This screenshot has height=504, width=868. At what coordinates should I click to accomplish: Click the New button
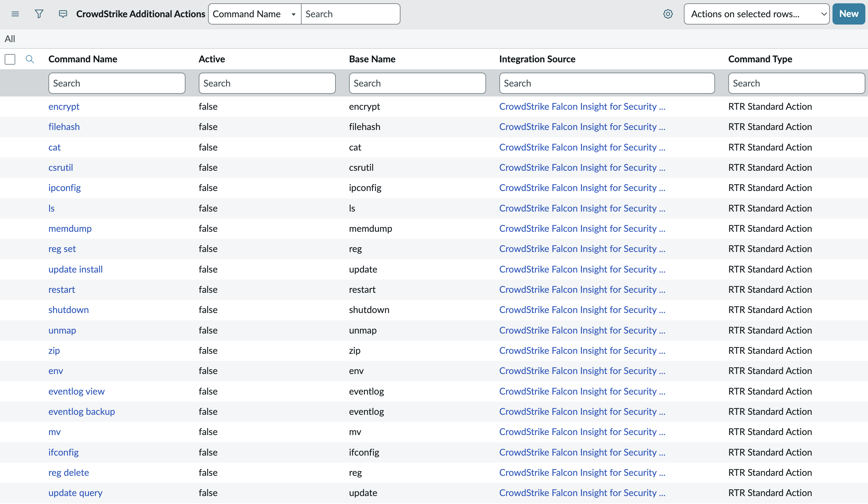[848, 14]
